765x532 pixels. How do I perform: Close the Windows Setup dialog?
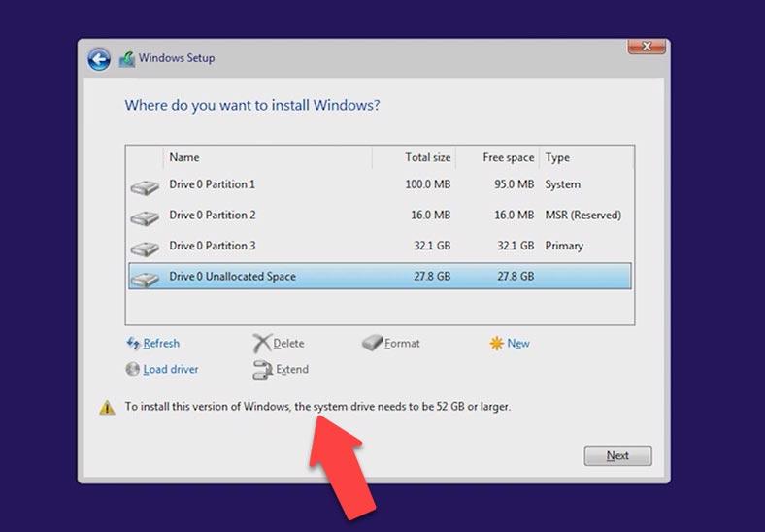click(x=647, y=46)
